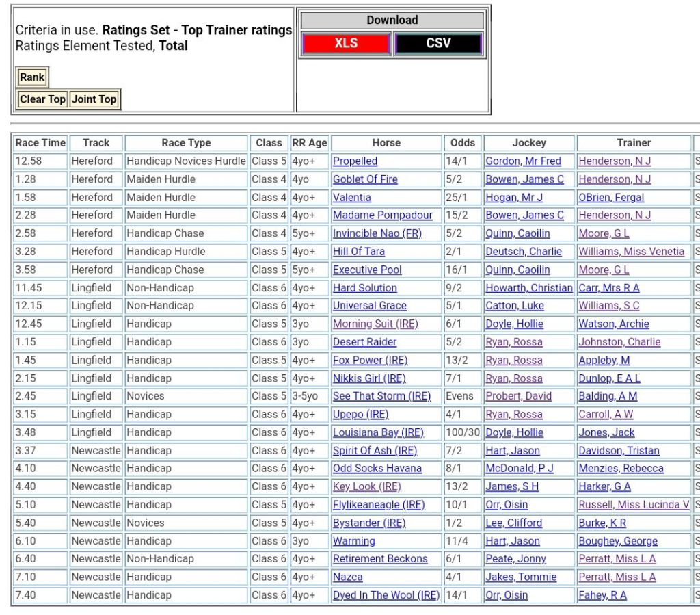Viewport: 700px width, 615px height.
Task: Open trainer Watson, Archie link
Action: [614, 324]
